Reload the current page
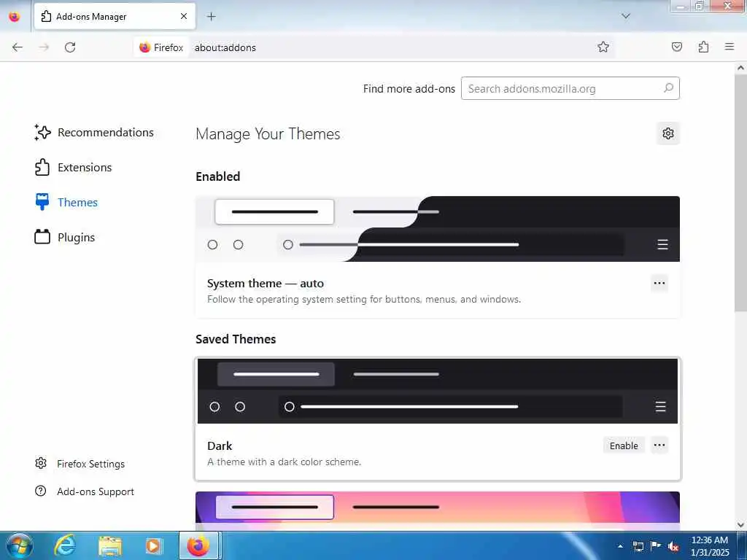 coord(70,47)
